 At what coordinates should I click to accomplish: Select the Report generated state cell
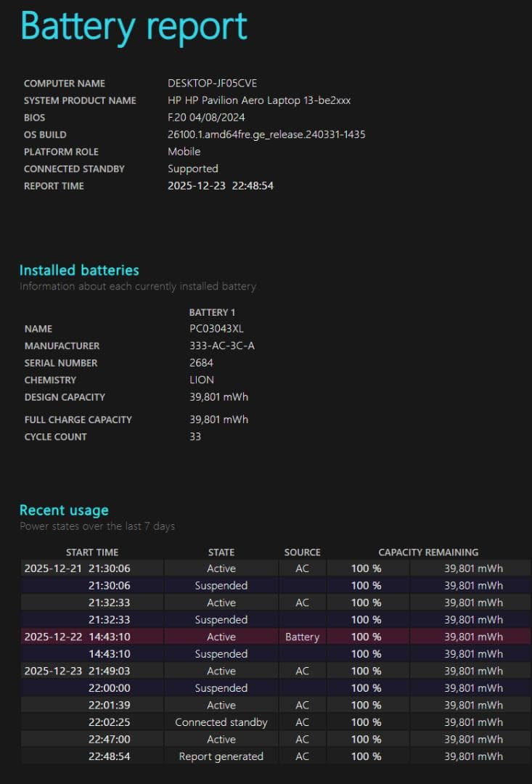221,756
